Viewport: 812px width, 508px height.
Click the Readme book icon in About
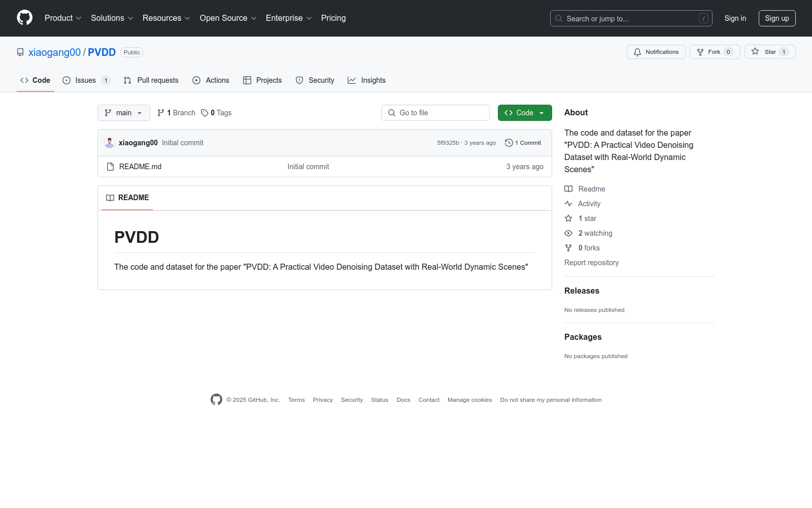pos(568,189)
